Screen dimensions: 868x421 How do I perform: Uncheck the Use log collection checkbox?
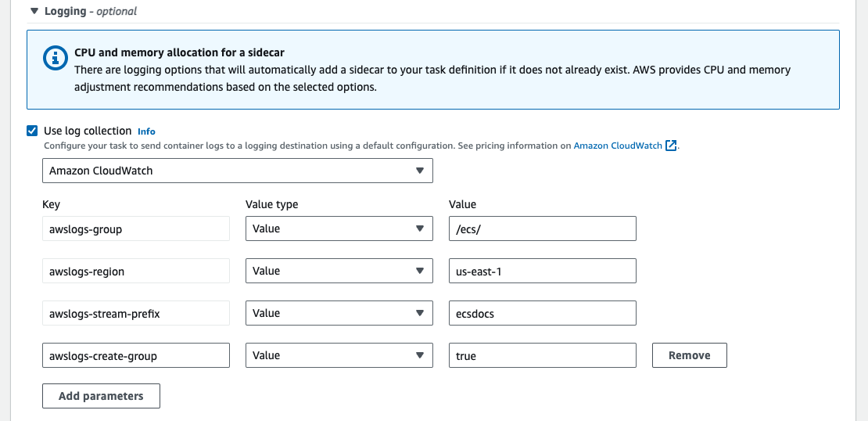tap(32, 131)
